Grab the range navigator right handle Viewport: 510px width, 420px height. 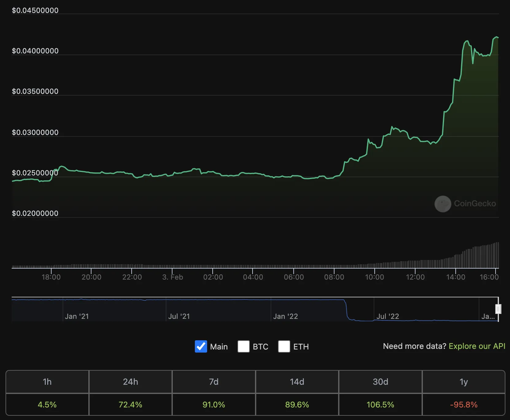pyautogui.click(x=498, y=309)
